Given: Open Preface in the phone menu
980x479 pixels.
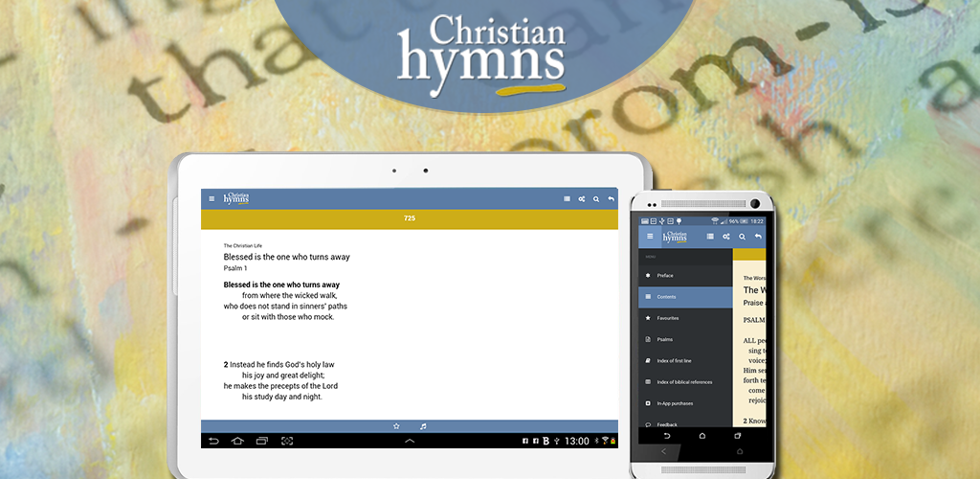Looking at the screenshot, I should 685,276.
